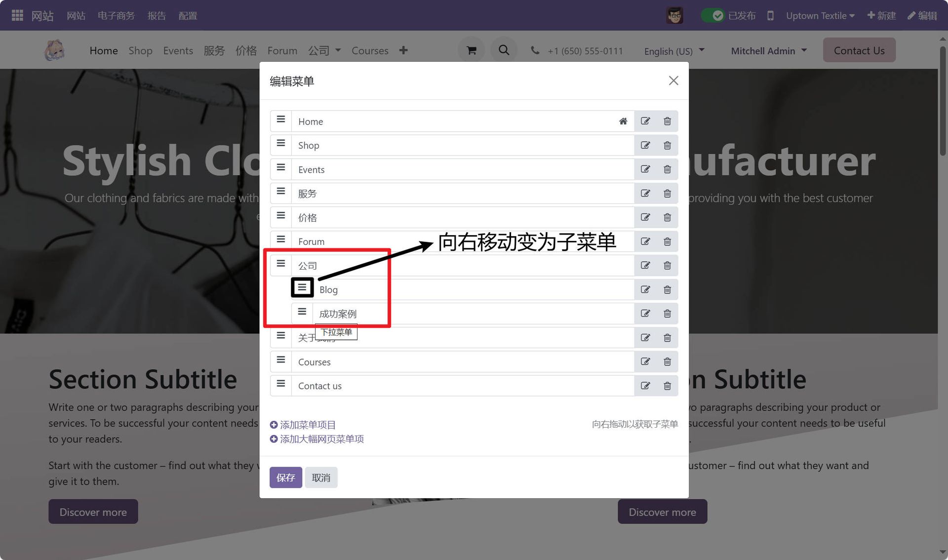Close the 编辑菜单 dialog
Image resolution: width=948 pixels, height=560 pixels.
click(x=673, y=80)
